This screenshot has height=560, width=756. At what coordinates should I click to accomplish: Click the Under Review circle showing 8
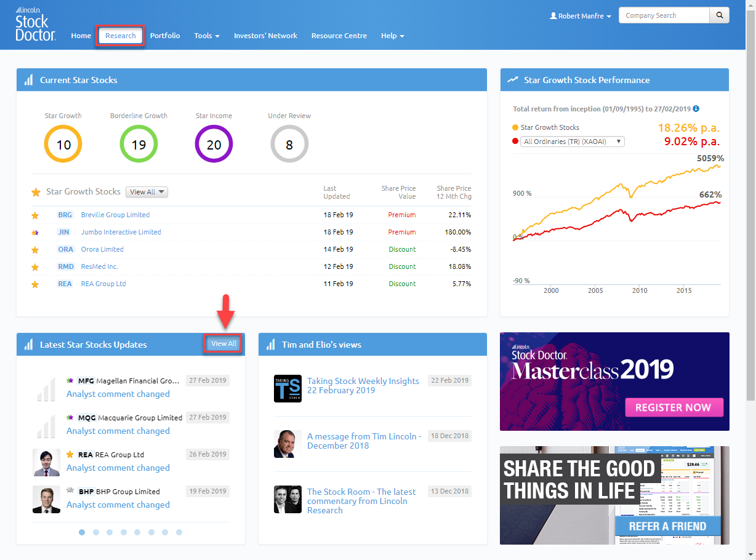(x=289, y=145)
